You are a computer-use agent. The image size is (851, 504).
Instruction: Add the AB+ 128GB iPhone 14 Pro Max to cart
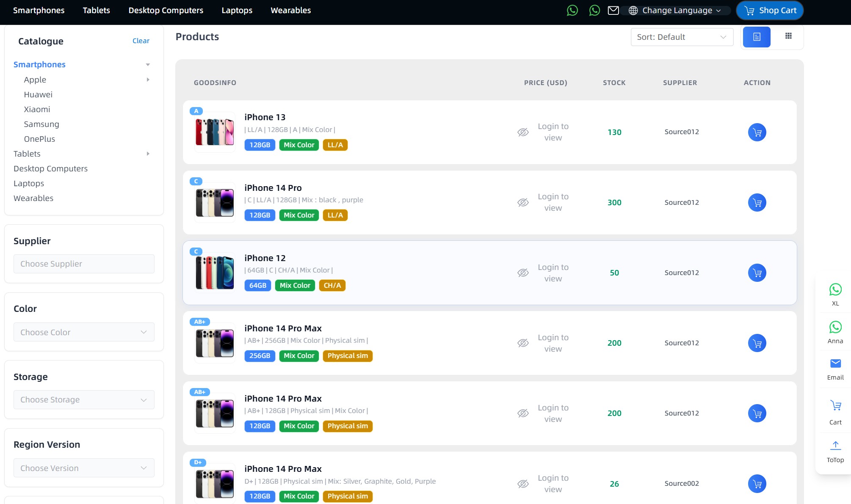pos(757,413)
